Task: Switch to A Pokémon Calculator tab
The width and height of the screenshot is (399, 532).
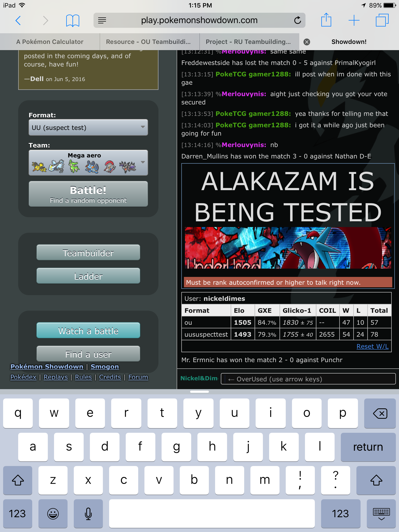Action: click(50, 42)
